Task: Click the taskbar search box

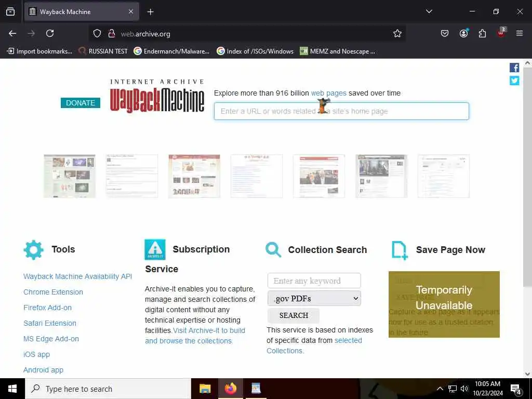Action: [x=108, y=389]
